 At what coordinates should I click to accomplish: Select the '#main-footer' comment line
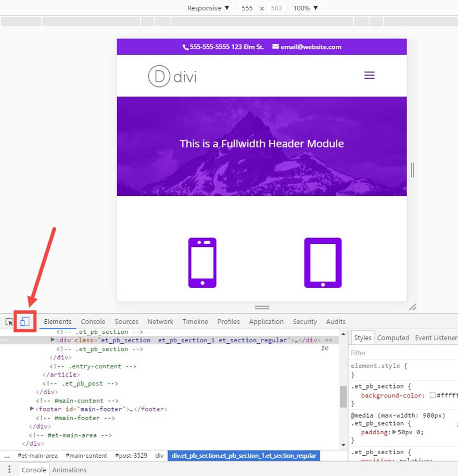click(75, 418)
